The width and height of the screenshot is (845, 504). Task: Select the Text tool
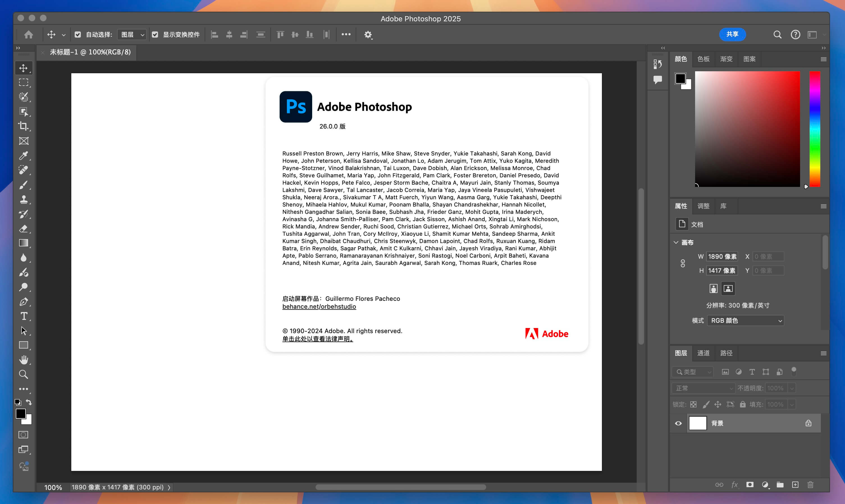(24, 316)
